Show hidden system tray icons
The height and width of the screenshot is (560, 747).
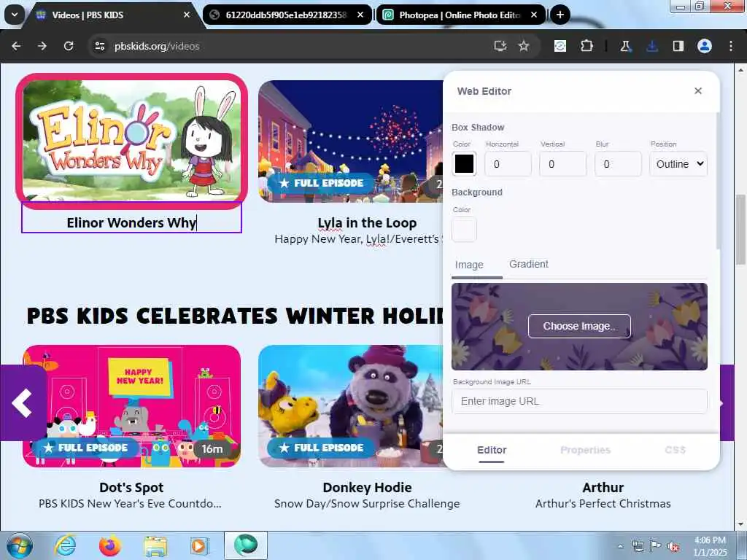tap(620, 546)
